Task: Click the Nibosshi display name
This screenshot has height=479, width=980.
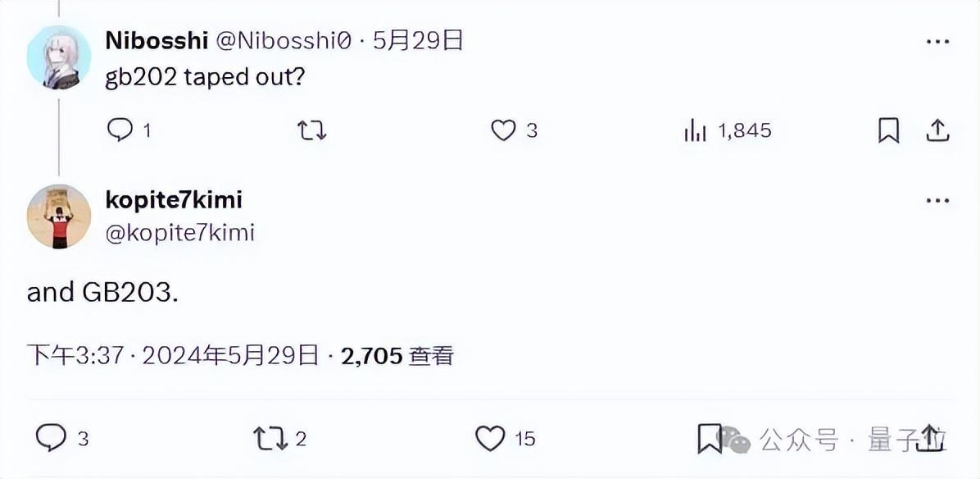Action: coord(157,39)
